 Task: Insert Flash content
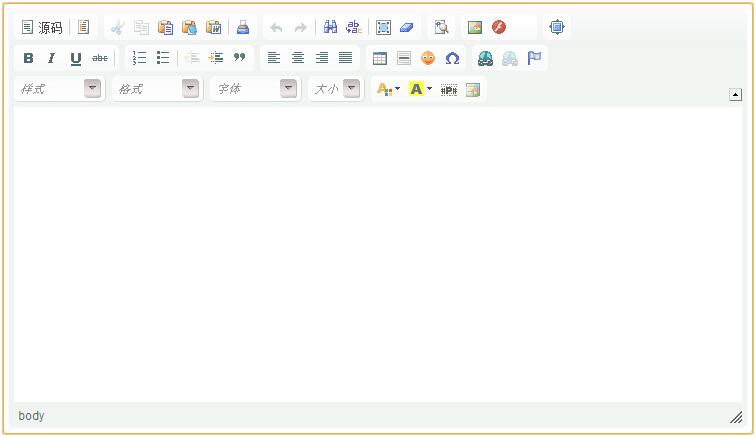click(499, 27)
